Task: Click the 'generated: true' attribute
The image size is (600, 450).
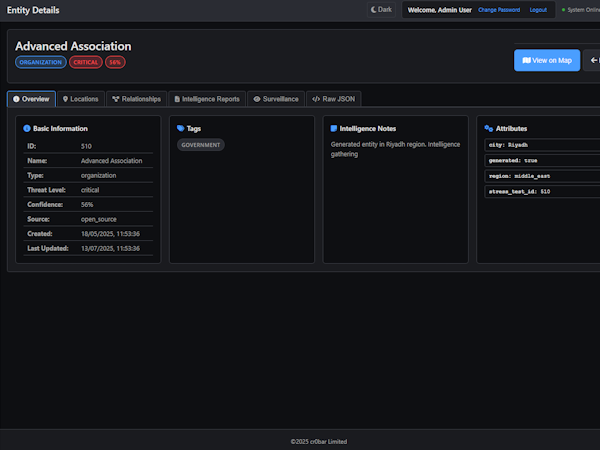Action: pyautogui.click(x=542, y=161)
